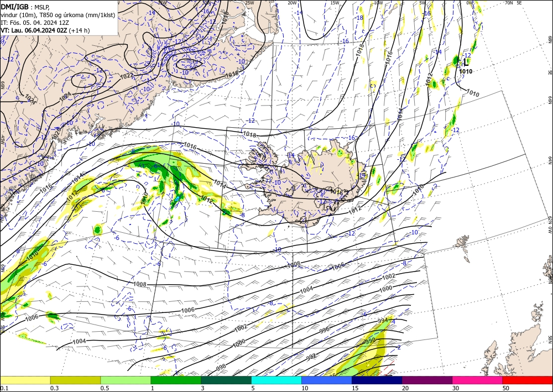Screen dimensions: 553x392
Task: Click the '0.5' legend value label
Action: [x=105, y=388]
